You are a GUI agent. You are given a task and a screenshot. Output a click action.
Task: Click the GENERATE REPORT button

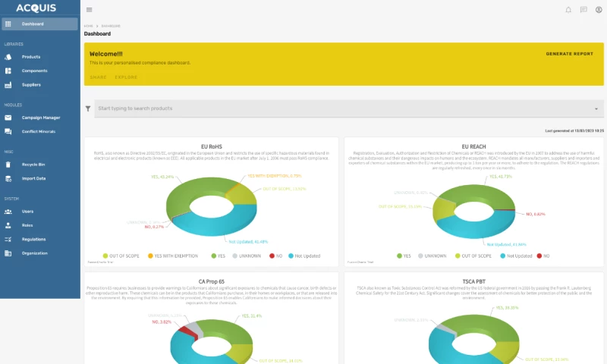point(570,54)
